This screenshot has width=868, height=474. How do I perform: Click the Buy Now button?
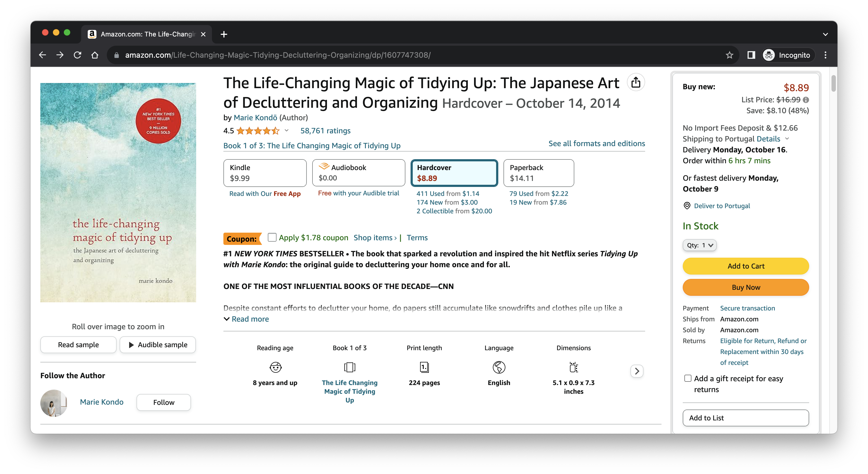tap(745, 287)
